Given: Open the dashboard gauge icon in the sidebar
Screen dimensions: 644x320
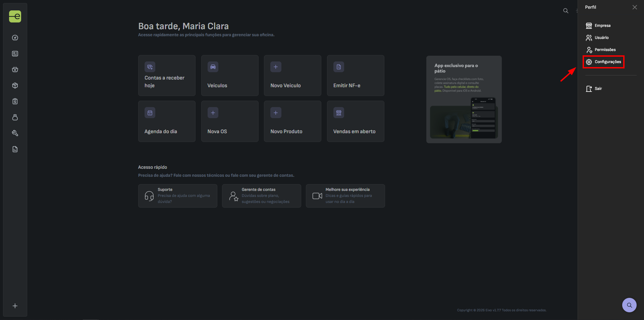Looking at the screenshot, I should [15, 38].
